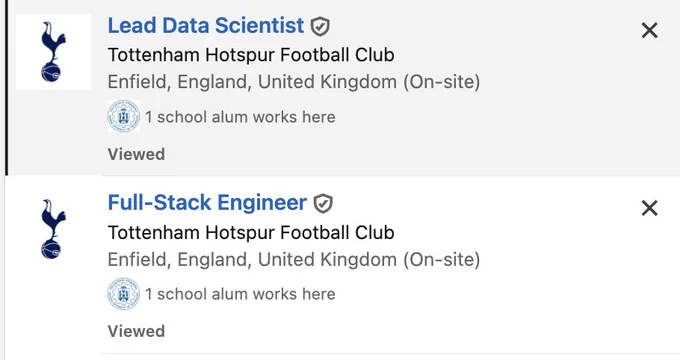Screen dimensions: 680x360
Task: Click Enfield location text in second job card
Action: coord(294,260)
